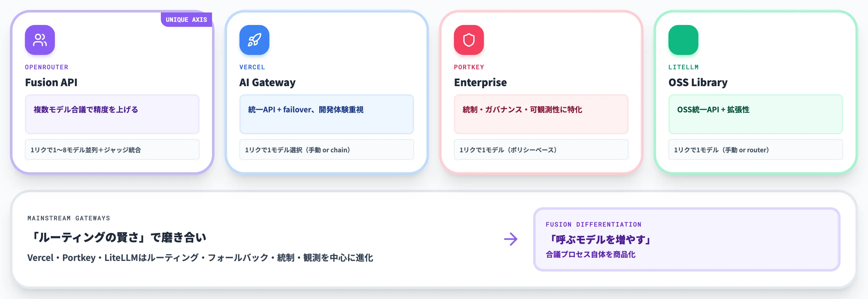Click 統一API + failover、開発体験重視 box
This screenshot has width=868, height=299.
[x=326, y=114]
